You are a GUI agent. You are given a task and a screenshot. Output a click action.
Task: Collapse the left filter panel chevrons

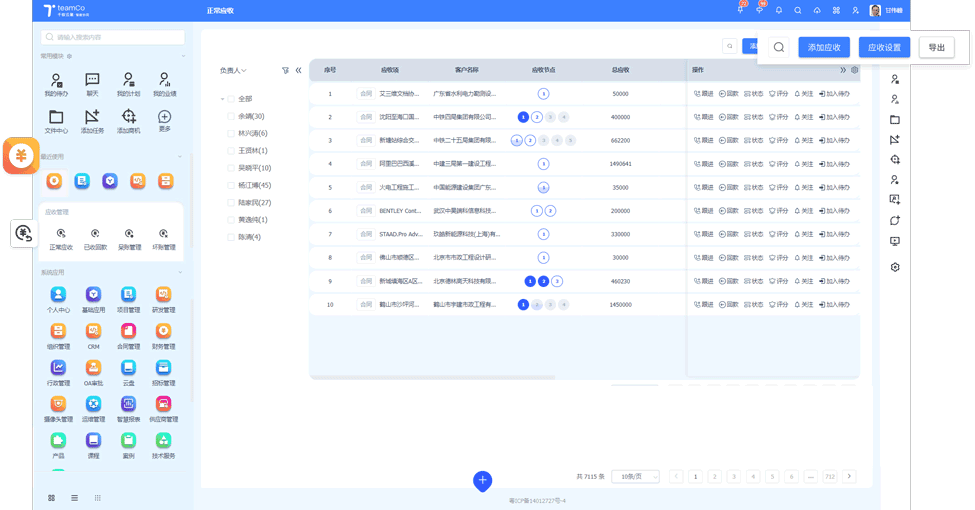coord(298,71)
